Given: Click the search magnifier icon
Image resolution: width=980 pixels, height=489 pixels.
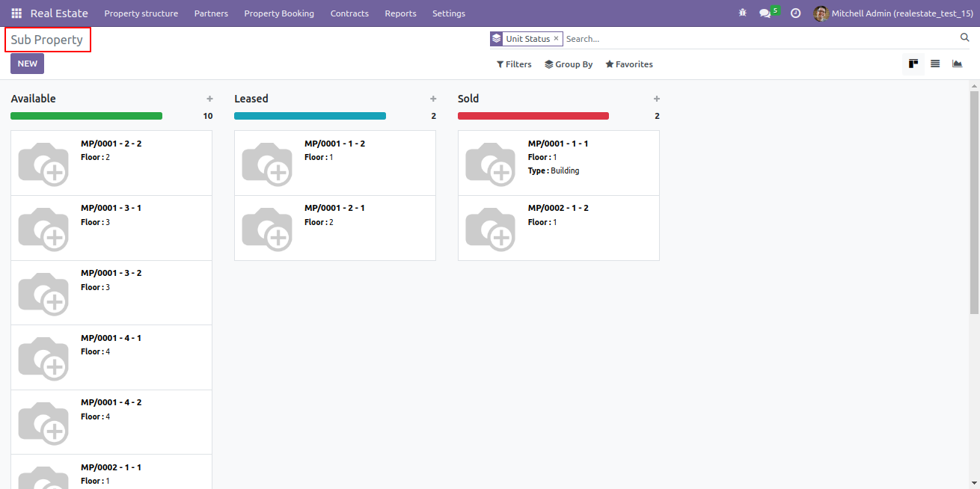Looking at the screenshot, I should pos(964,37).
